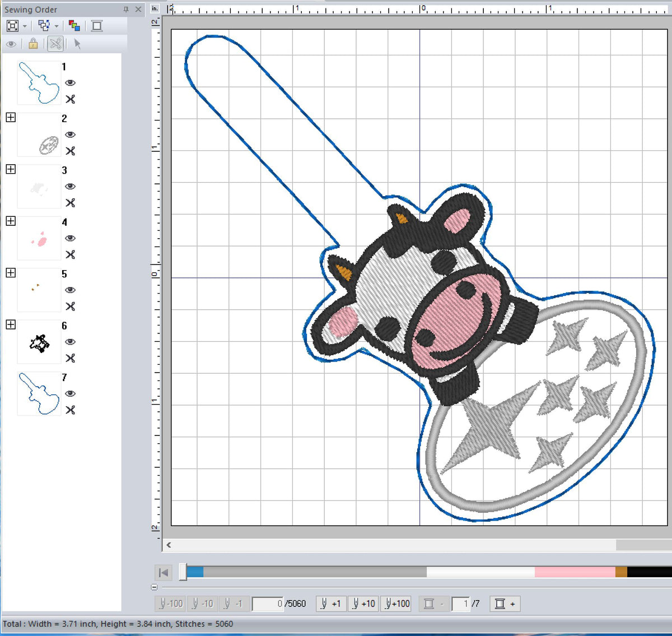Click the eye icon in the Sewing Order toolbar

(x=11, y=44)
